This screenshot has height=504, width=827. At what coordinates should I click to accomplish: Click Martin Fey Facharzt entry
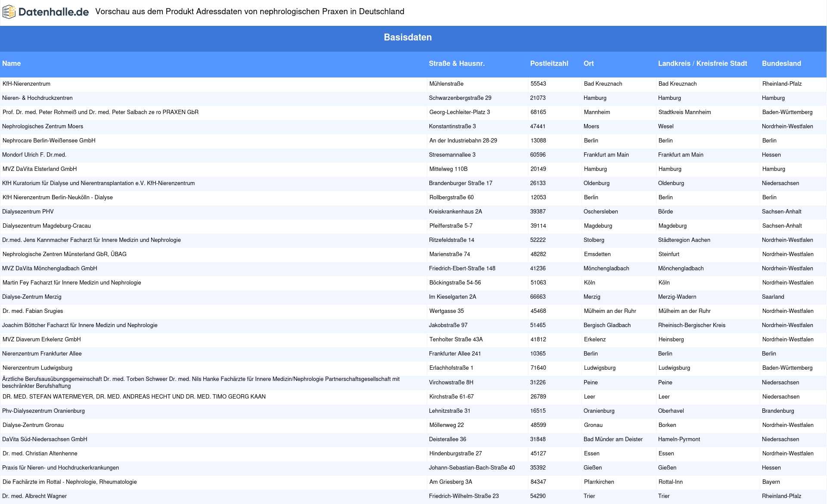[72, 283]
